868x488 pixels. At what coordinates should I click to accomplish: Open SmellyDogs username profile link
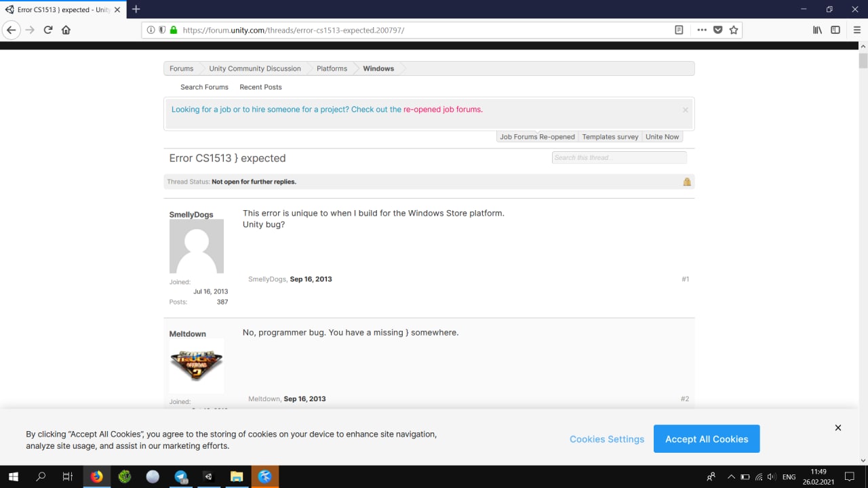point(191,215)
